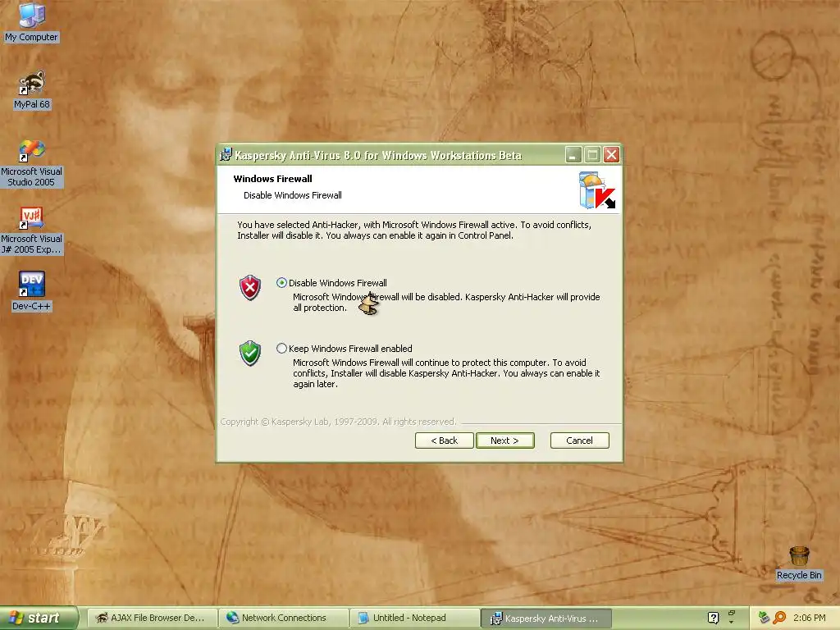Select Microsoft Visual Studio 2005 desktop shortcut
The width and height of the screenshot is (840, 630).
coord(32,163)
